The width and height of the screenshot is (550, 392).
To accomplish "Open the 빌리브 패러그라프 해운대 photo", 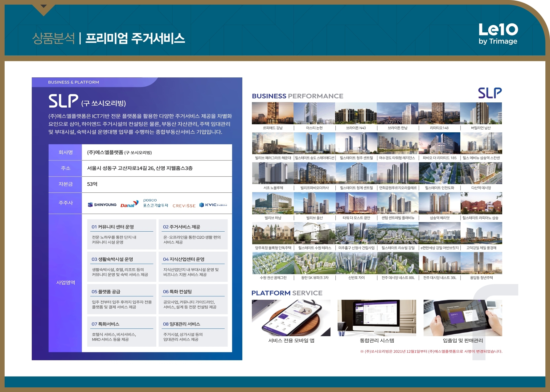I will 273,143.
